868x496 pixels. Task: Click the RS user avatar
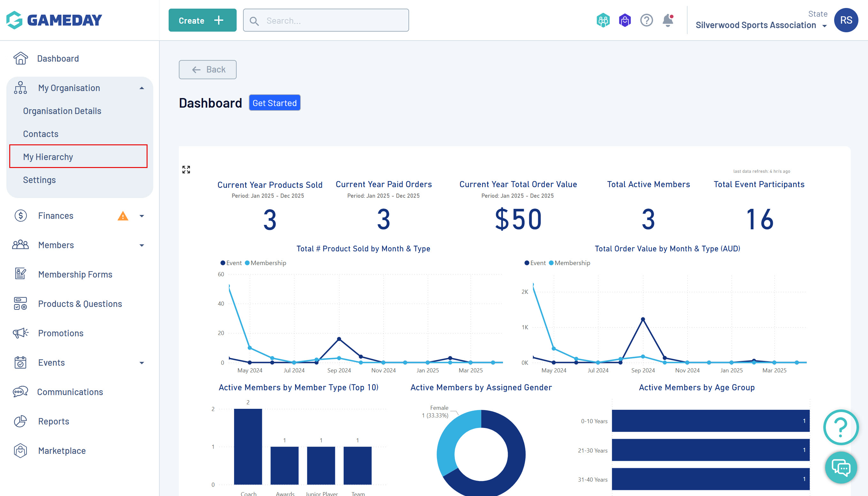tap(846, 20)
